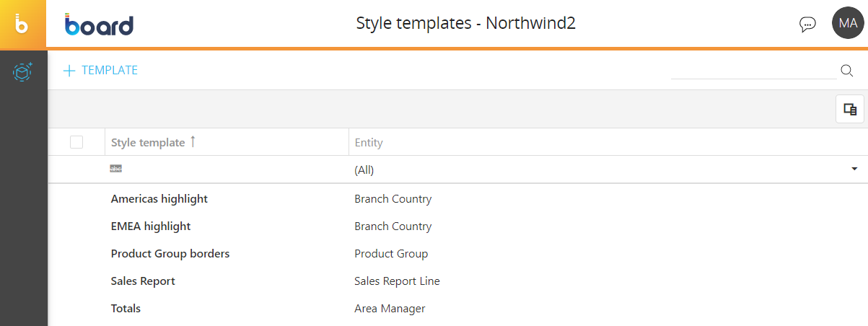Click the Sales Report Line entity cell
Viewport: 868px width, 326px height.
click(397, 281)
